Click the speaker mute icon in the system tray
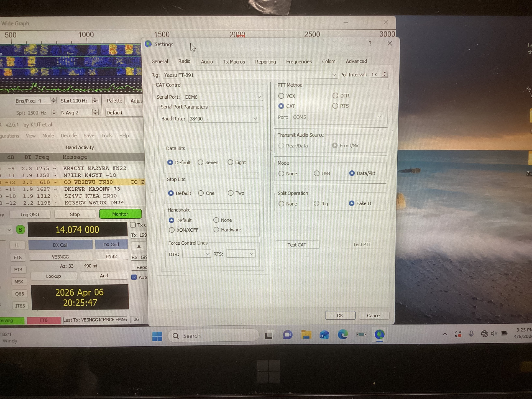This screenshot has width=532, height=399. [x=494, y=334]
